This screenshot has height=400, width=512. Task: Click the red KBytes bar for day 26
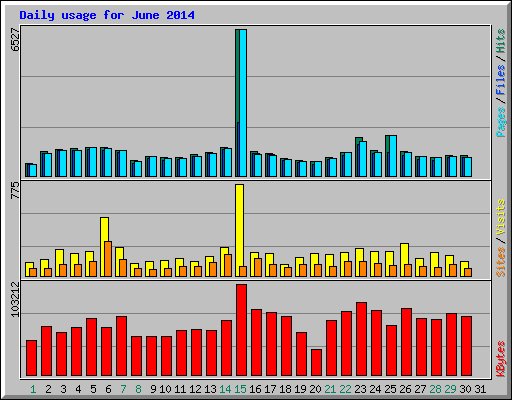406,342
